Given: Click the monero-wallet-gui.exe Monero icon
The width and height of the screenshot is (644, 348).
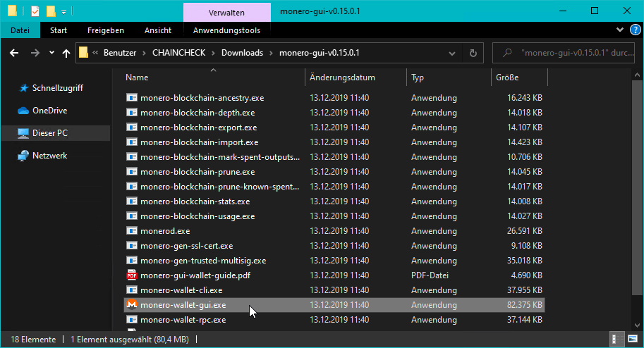Looking at the screenshot, I should click(131, 304).
